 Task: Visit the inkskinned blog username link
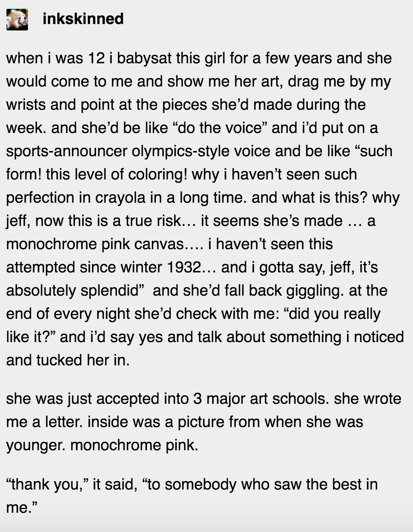point(83,19)
